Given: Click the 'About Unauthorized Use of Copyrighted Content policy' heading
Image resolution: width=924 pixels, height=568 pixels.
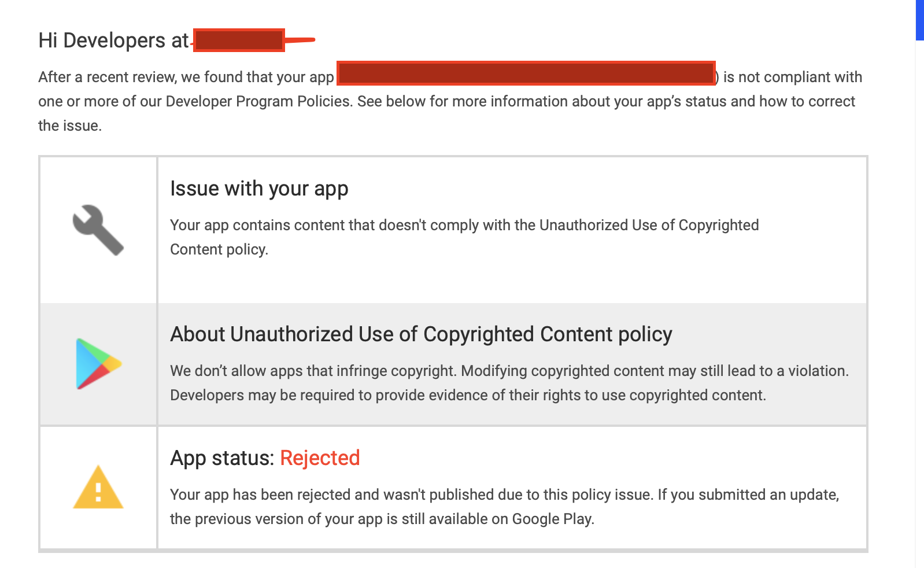Looking at the screenshot, I should (421, 334).
